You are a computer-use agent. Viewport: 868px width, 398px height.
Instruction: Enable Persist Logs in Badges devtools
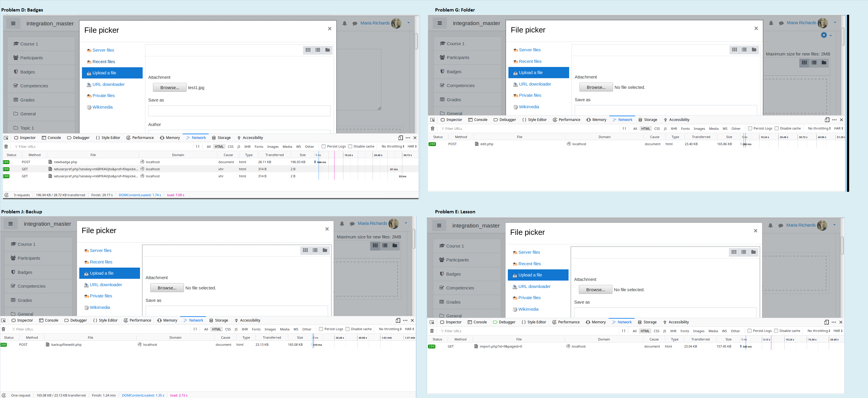(324, 146)
